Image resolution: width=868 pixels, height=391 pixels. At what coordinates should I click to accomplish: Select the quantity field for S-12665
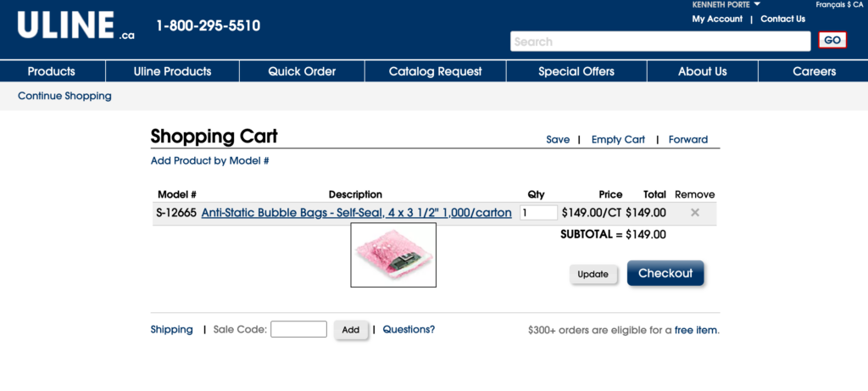pos(538,213)
